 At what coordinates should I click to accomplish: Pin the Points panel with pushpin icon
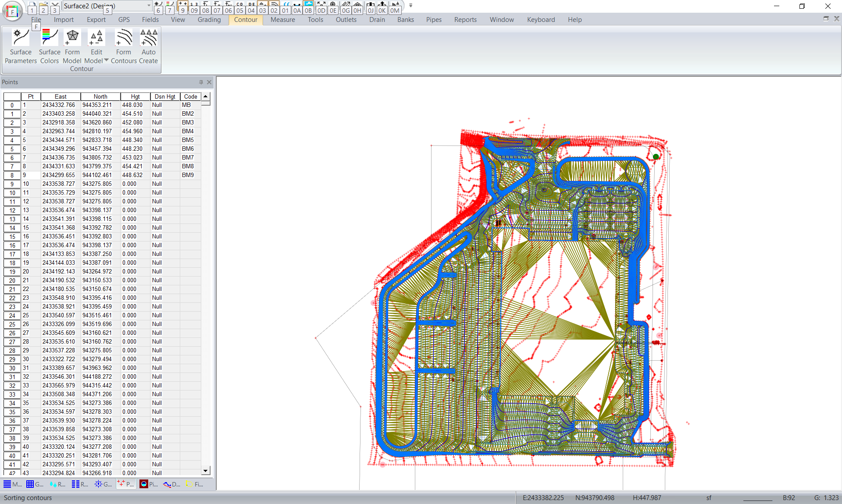(201, 82)
